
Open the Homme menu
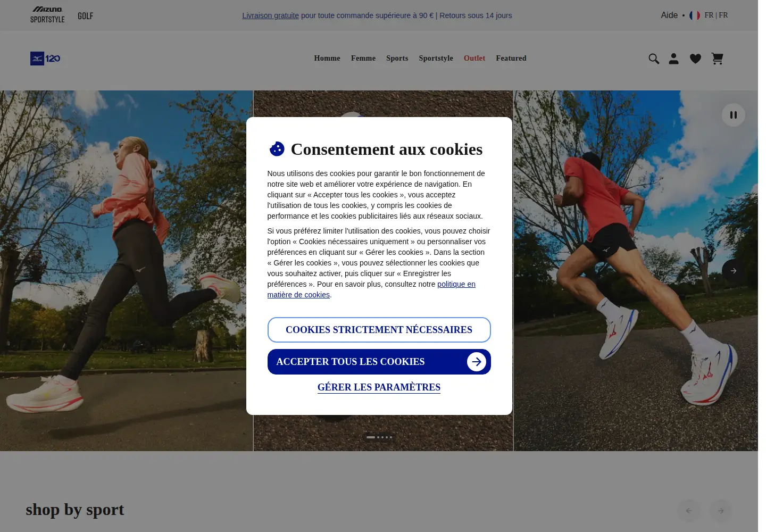pos(327,58)
